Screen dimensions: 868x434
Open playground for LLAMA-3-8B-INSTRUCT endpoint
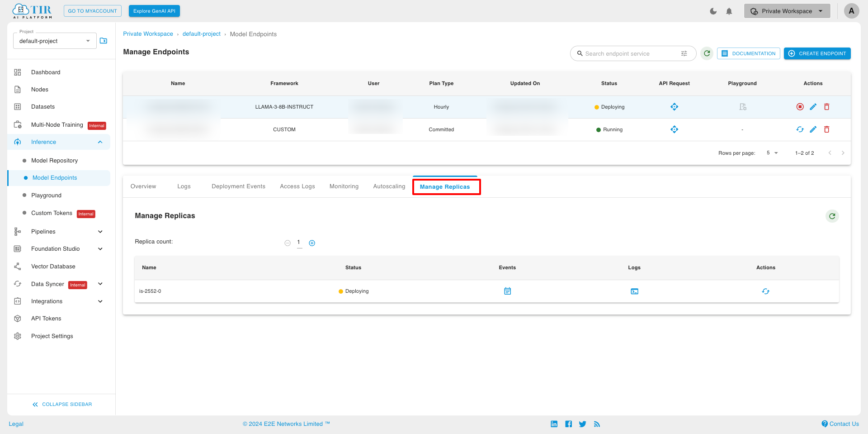(742, 107)
